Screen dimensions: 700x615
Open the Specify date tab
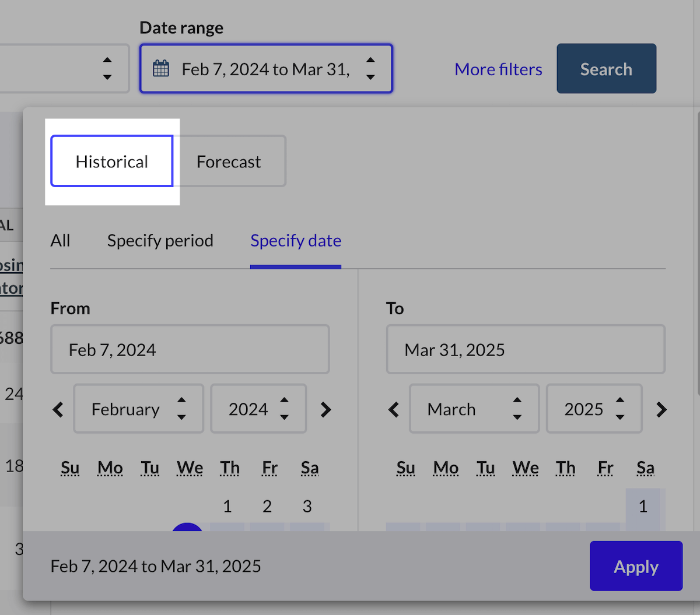pyautogui.click(x=296, y=241)
